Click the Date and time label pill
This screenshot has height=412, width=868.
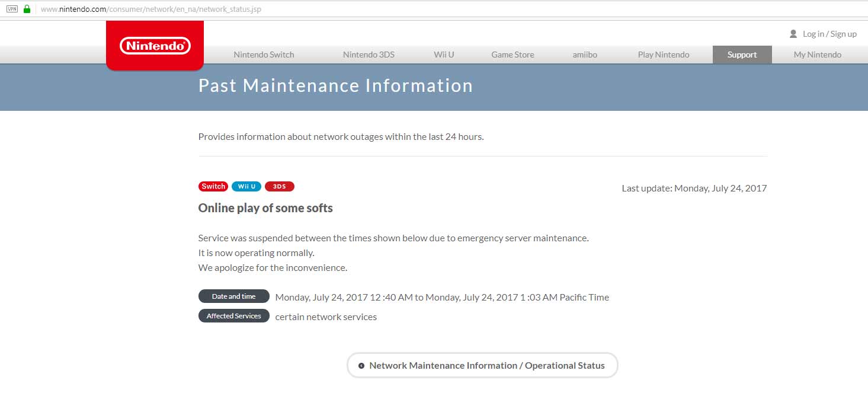234,296
